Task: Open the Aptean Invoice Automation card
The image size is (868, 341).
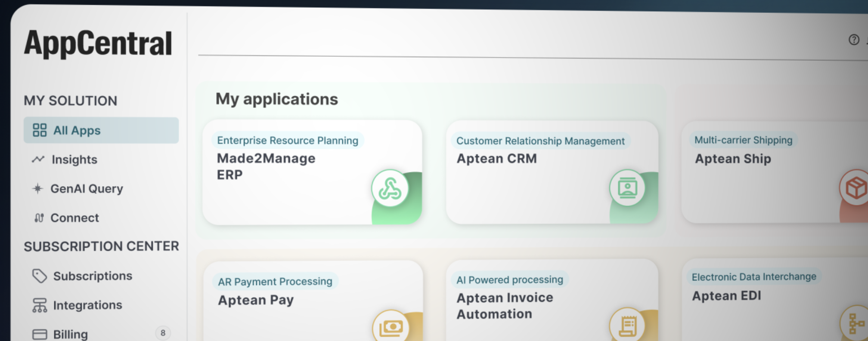Action: click(552, 300)
